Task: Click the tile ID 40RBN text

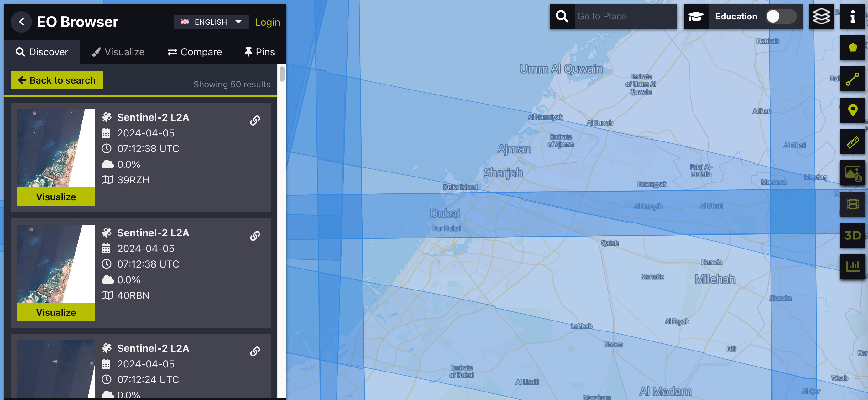Action: click(133, 295)
